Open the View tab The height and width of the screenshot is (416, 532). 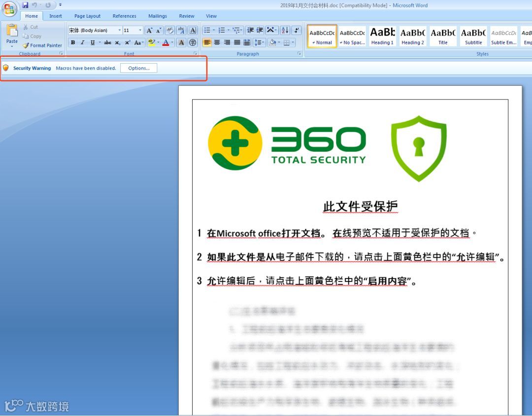(x=211, y=16)
